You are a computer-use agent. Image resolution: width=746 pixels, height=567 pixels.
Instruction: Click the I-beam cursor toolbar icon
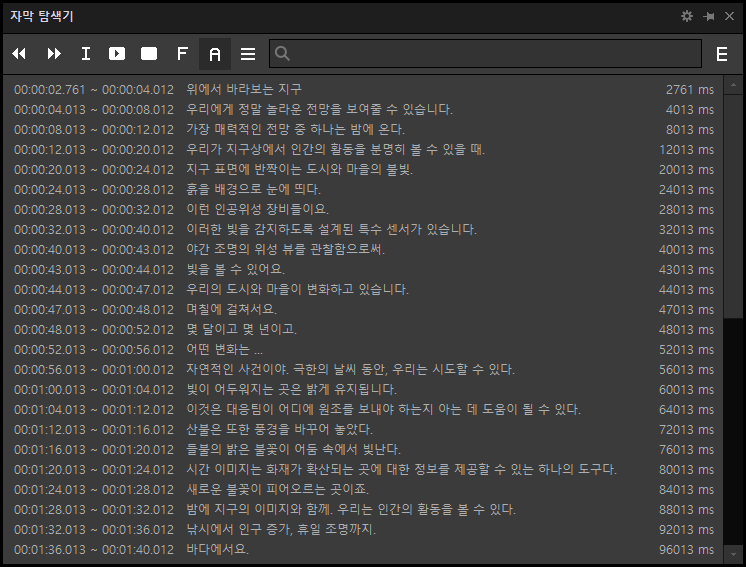(x=86, y=53)
